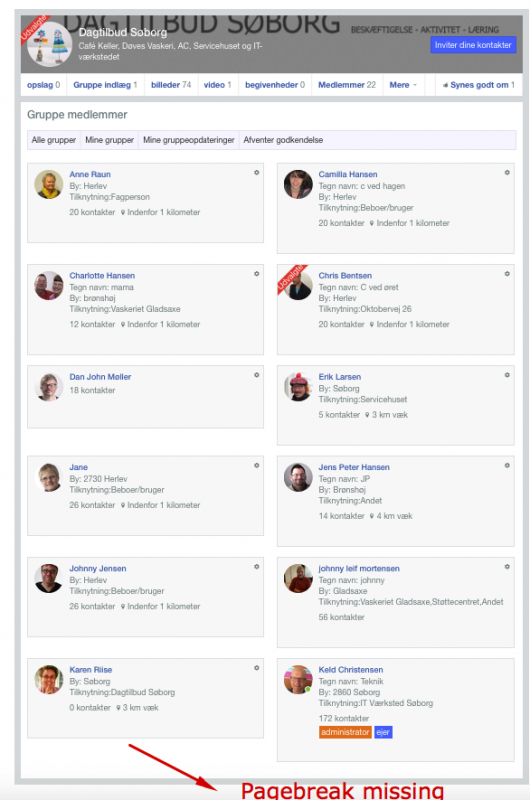This screenshot has width=530, height=800.
Task: Click gear icon on Erik Larsen's card
Action: [507, 375]
